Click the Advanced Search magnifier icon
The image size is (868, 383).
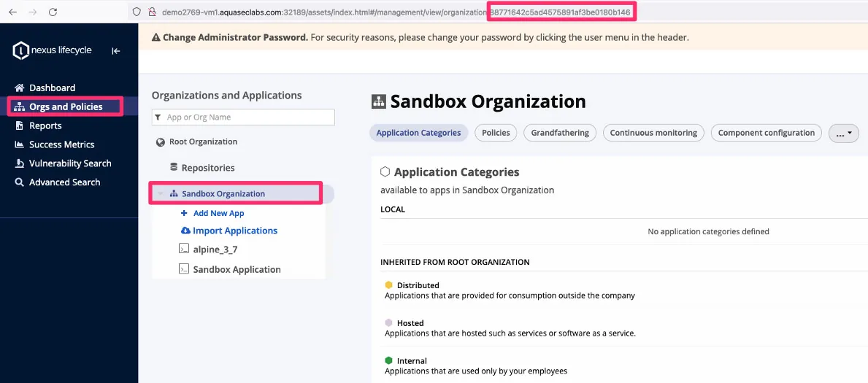(20, 182)
